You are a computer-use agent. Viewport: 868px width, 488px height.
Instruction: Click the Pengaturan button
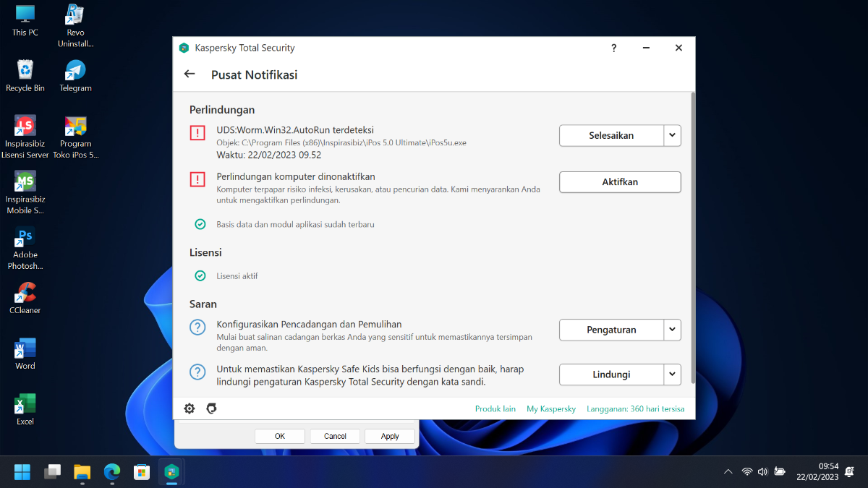[611, 330]
